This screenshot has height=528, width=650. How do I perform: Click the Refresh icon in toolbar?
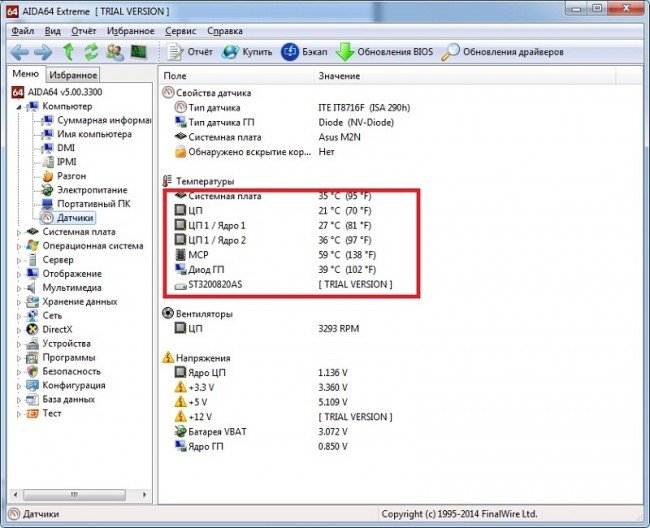click(x=91, y=51)
